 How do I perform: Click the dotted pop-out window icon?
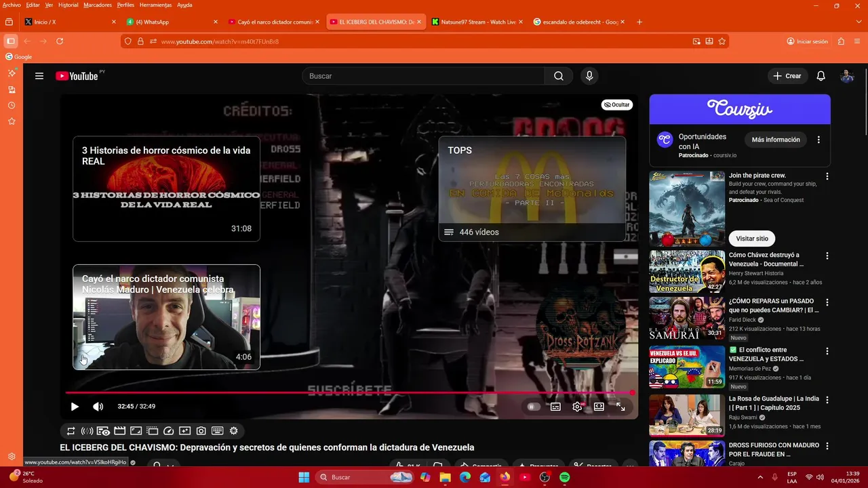pyautogui.click(x=153, y=431)
